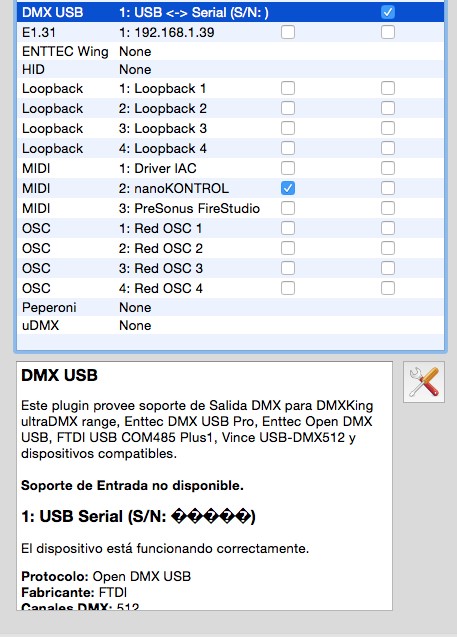
Task: Select the Peperoni plugin row
Action: click(x=230, y=308)
